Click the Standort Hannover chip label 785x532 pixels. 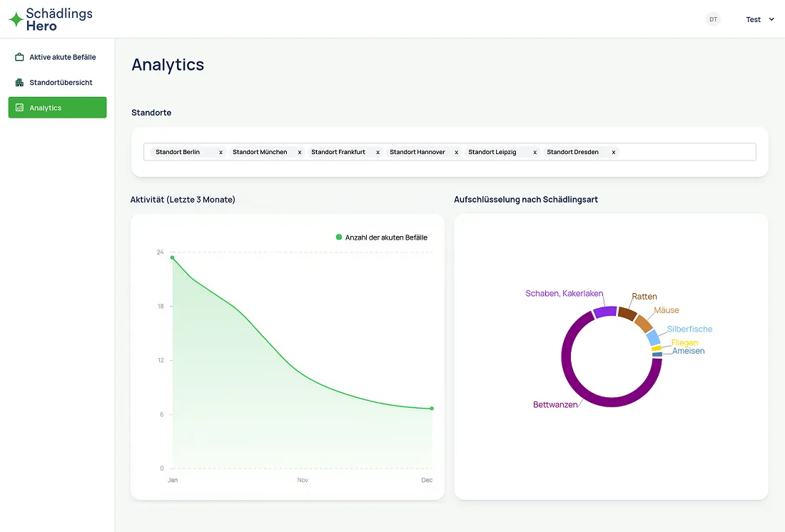(417, 152)
